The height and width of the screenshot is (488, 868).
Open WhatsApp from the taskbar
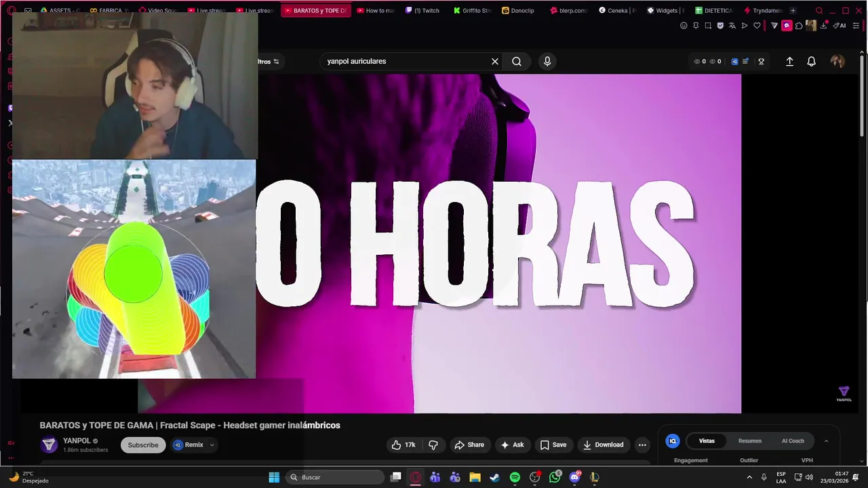[555, 477]
